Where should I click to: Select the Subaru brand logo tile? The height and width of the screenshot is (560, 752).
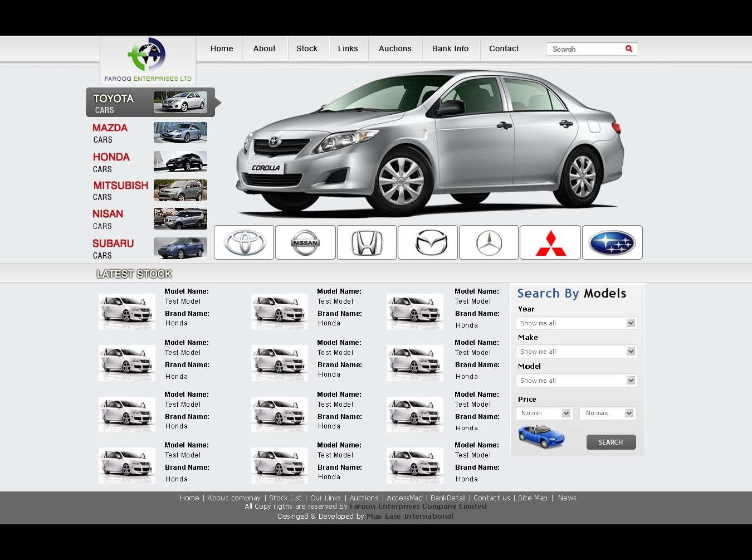pos(612,242)
